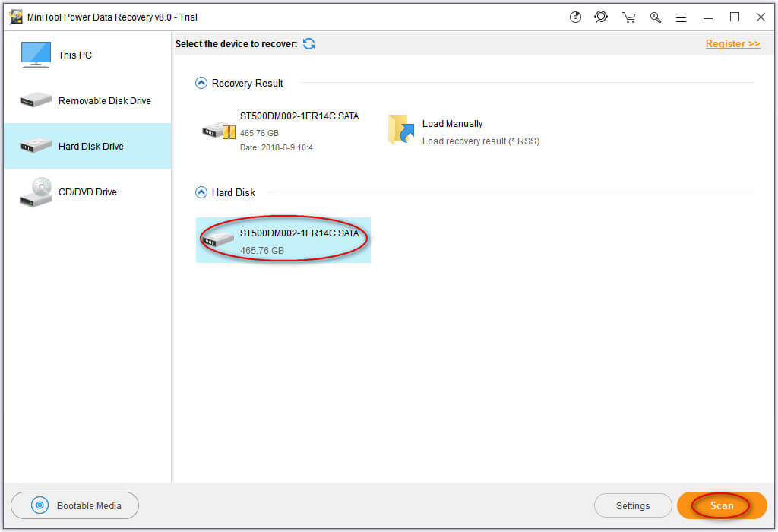Click the key registration icon
The width and height of the screenshot is (778, 532).
pyautogui.click(x=656, y=17)
